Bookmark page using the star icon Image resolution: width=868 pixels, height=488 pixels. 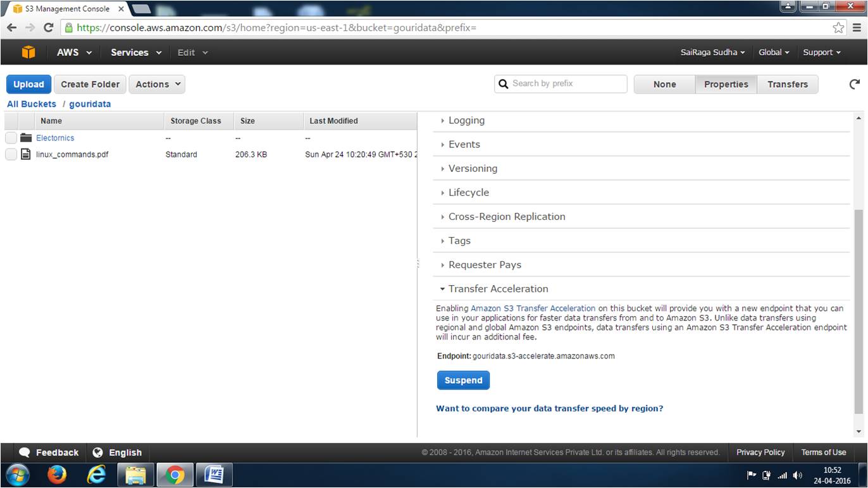838,28
